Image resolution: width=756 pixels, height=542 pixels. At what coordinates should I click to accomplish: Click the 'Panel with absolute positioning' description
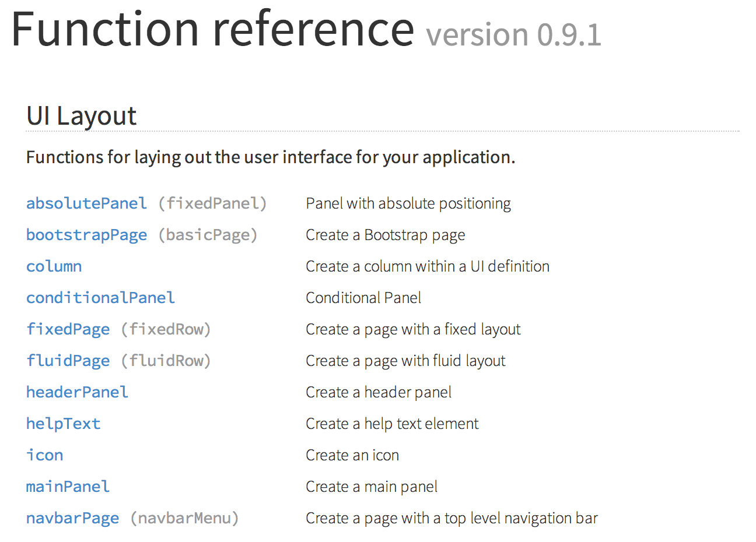408,203
